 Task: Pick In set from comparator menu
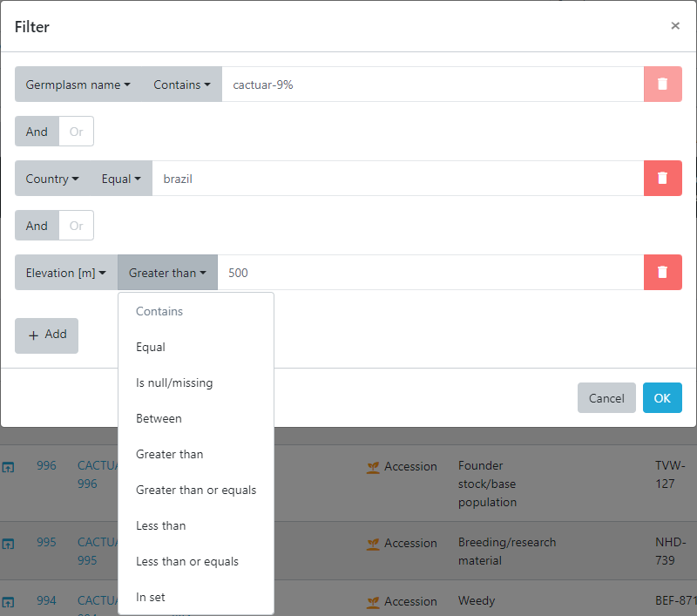click(x=150, y=597)
